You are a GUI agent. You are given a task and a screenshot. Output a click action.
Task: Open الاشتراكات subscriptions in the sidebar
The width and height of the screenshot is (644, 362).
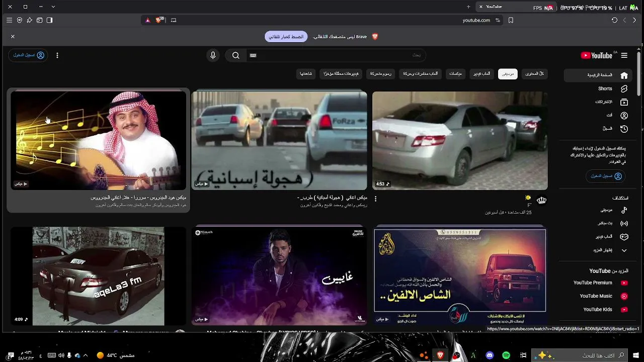[598, 102]
